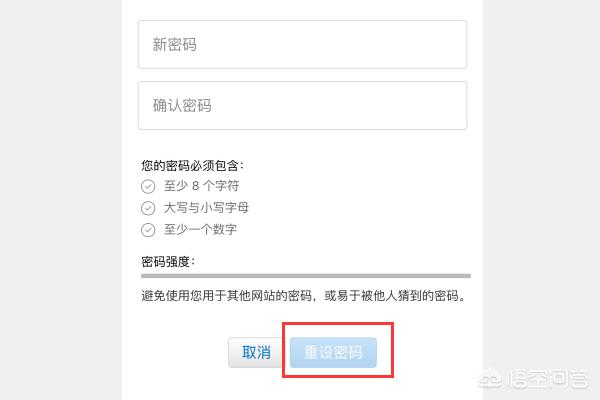Viewport: 600px width, 400px height.
Task: Click the 密码强度 label
Action: coord(168,262)
